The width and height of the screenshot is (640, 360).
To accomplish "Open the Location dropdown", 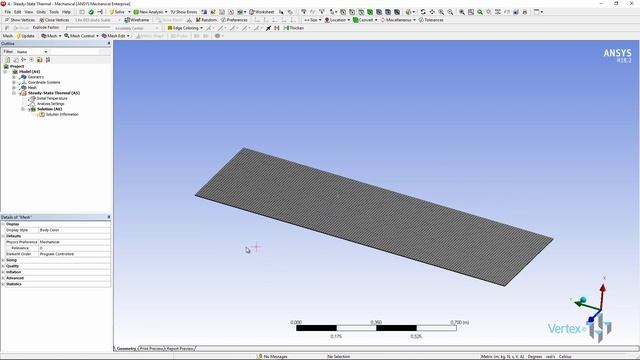I will (337, 20).
